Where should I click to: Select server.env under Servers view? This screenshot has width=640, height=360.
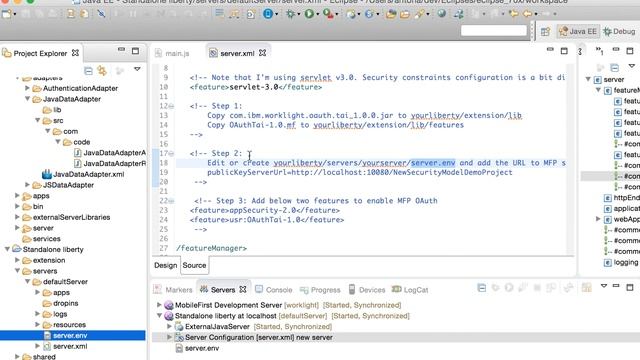(x=202, y=348)
